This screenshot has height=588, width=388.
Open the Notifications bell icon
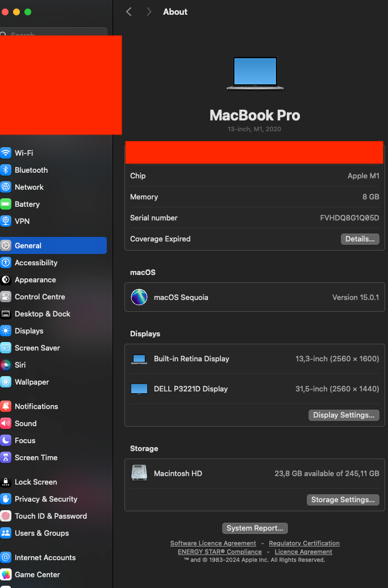click(x=6, y=407)
